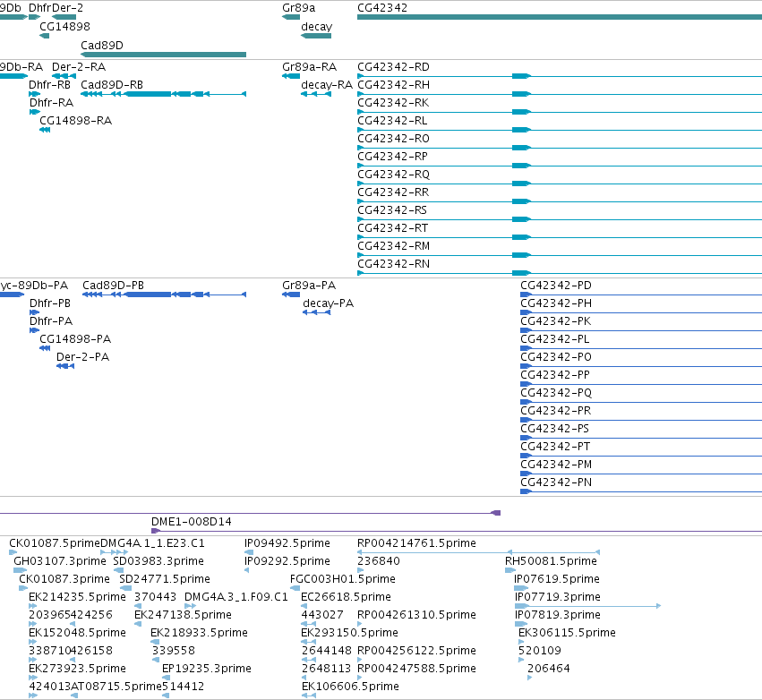Click the Der-2 gene label
Viewport: 762px width, 700px height.
click(x=67, y=8)
